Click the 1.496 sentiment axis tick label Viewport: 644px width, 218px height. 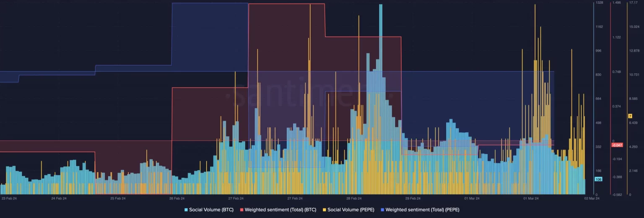point(616,3)
